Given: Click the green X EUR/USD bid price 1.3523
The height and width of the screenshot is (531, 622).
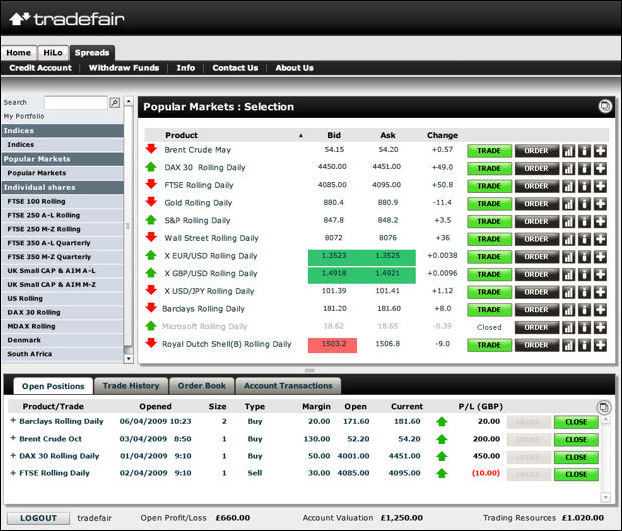Looking at the screenshot, I should coord(335,256).
